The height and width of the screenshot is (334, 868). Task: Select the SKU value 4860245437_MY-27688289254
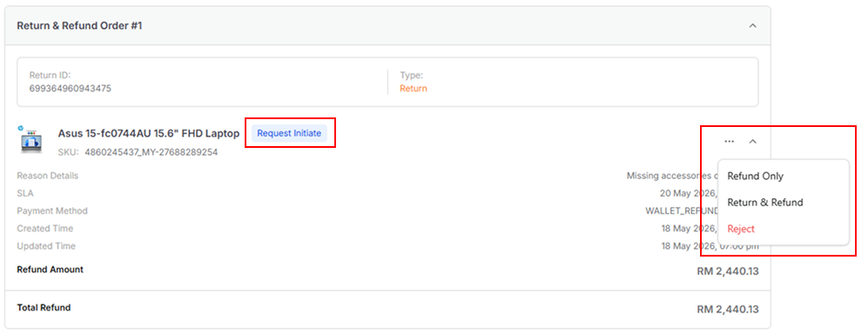[151, 152]
